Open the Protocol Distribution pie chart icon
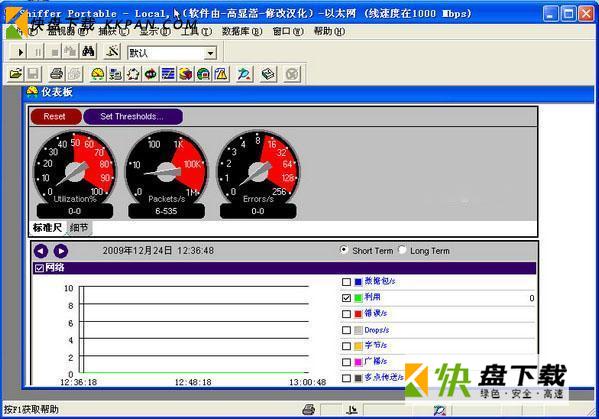 185,74
